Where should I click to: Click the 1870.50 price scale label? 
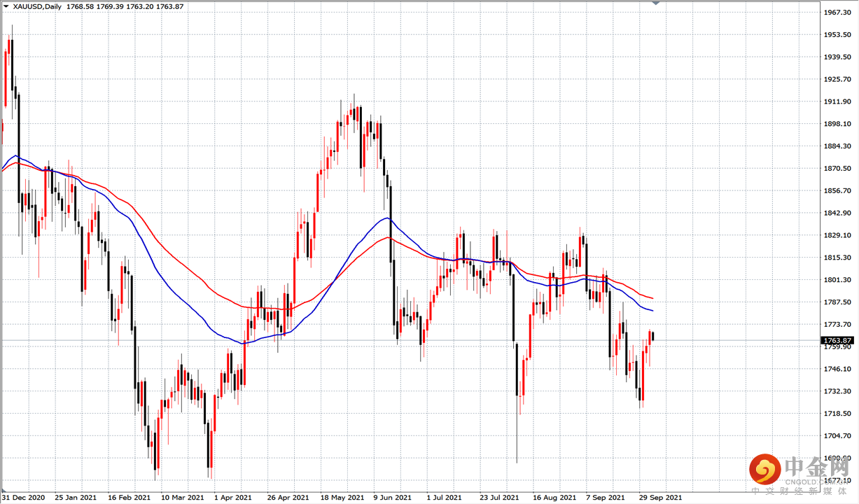837,169
